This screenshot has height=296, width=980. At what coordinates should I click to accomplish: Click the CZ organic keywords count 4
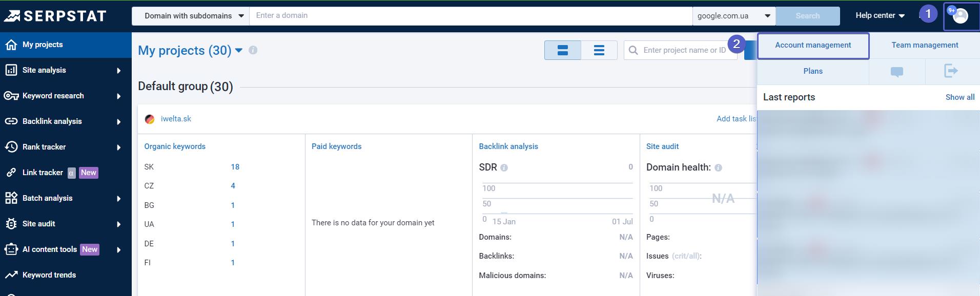point(233,186)
